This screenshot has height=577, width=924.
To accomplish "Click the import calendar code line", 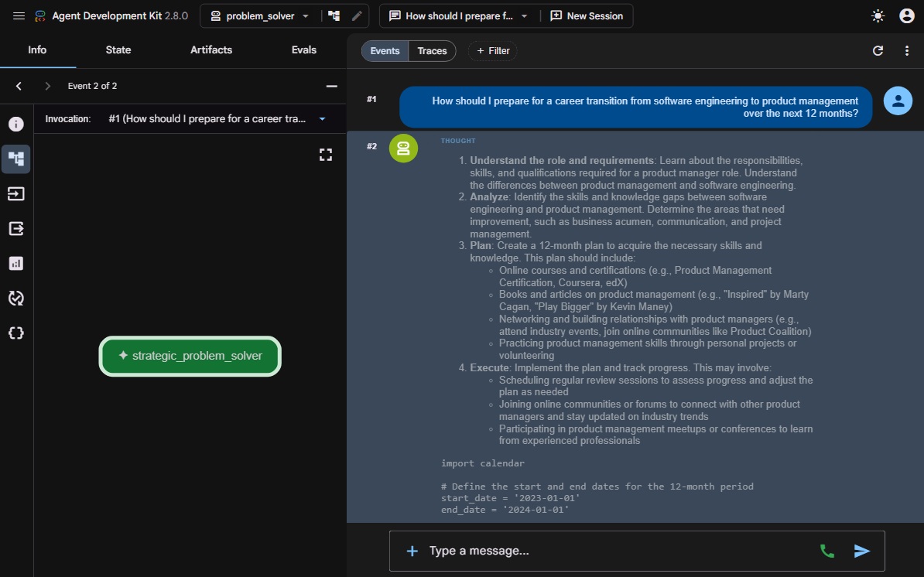I will (483, 463).
